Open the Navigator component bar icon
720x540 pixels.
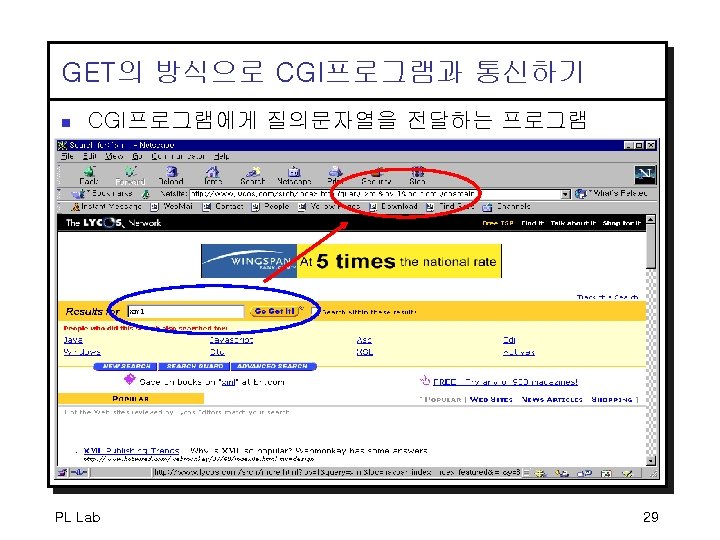pyautogui.click(x=540, y=472)
